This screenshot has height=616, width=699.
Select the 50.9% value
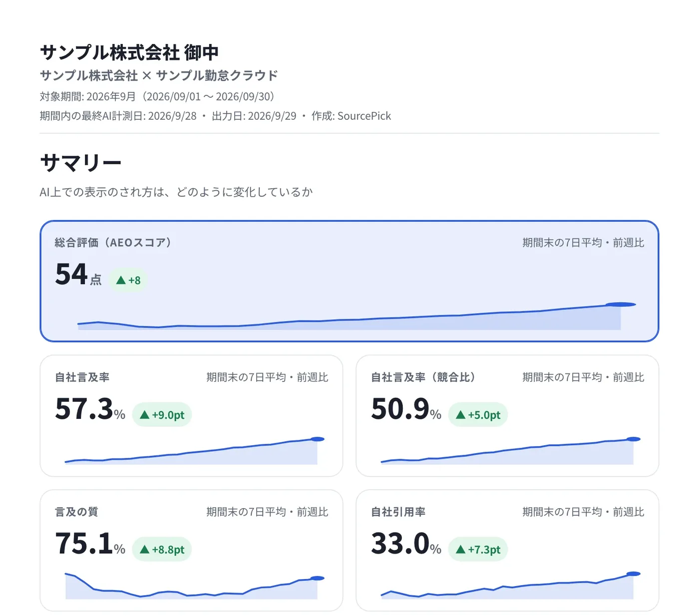click(406, 409)
